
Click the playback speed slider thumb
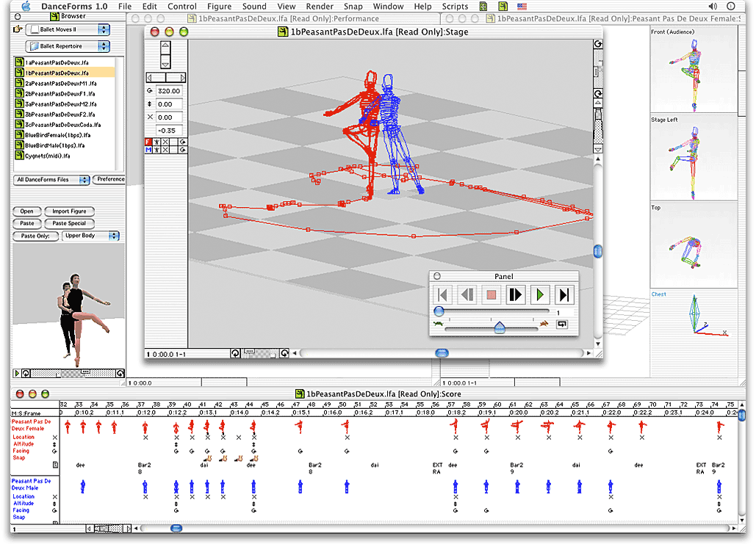(x=500, y=327)
